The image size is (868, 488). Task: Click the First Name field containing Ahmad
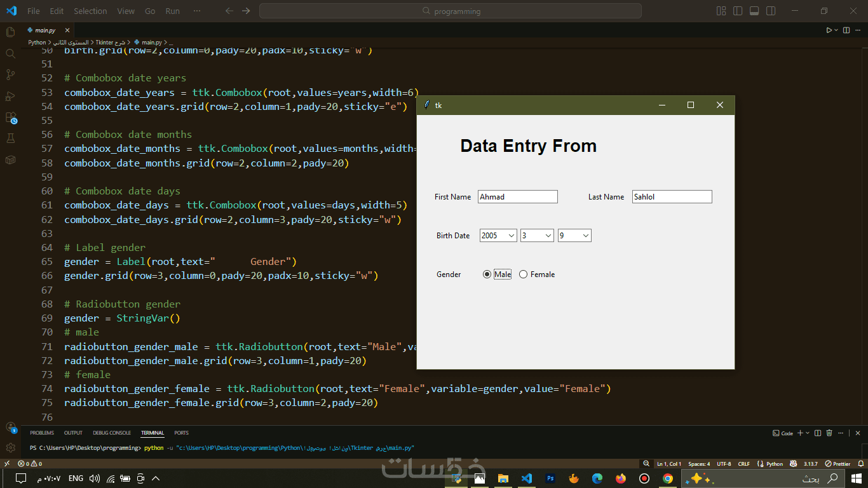[518, 197]
